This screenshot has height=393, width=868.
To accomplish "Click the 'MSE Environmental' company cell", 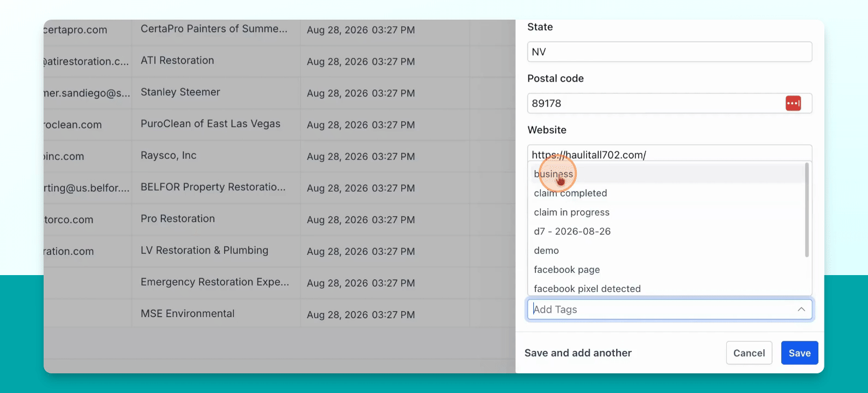I will 188,314.
